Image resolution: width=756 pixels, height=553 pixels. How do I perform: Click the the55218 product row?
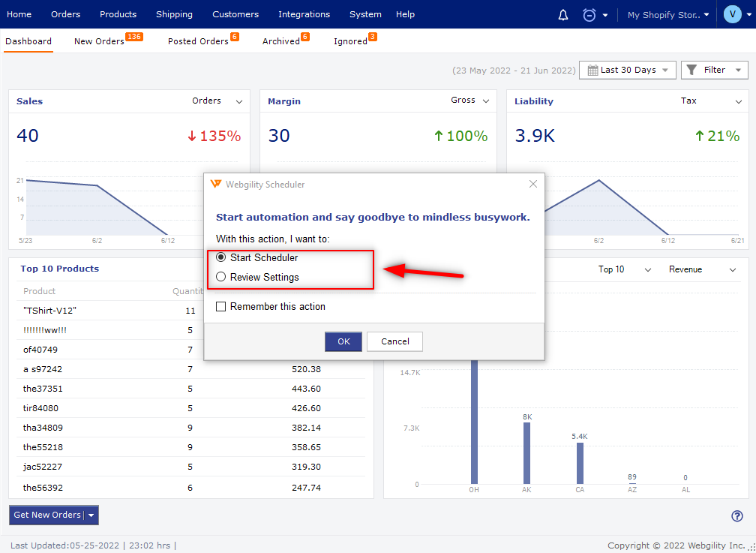(191, 447)
